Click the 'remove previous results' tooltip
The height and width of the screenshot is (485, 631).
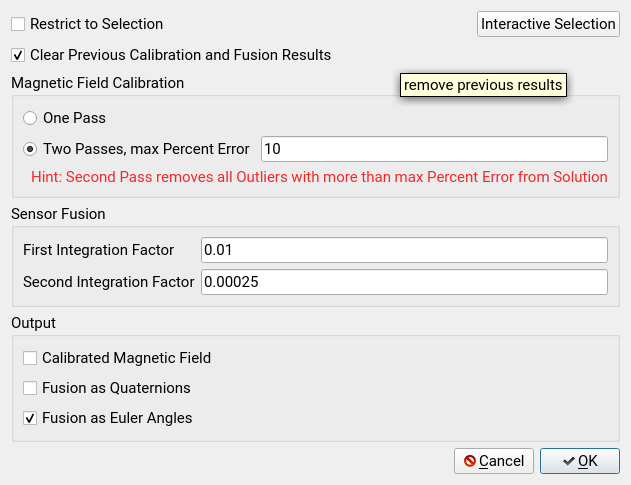pyautogui.click(x=483, y=85)
